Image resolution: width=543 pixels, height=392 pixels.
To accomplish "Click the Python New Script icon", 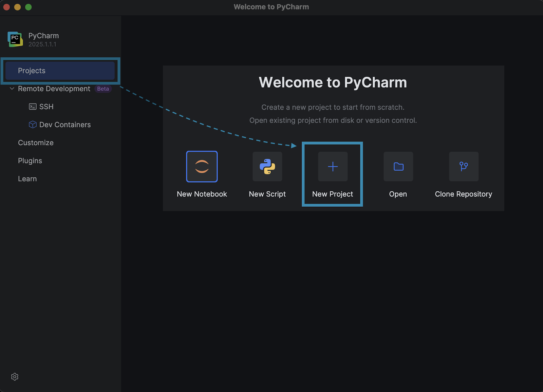I will (x=267, y=167).
